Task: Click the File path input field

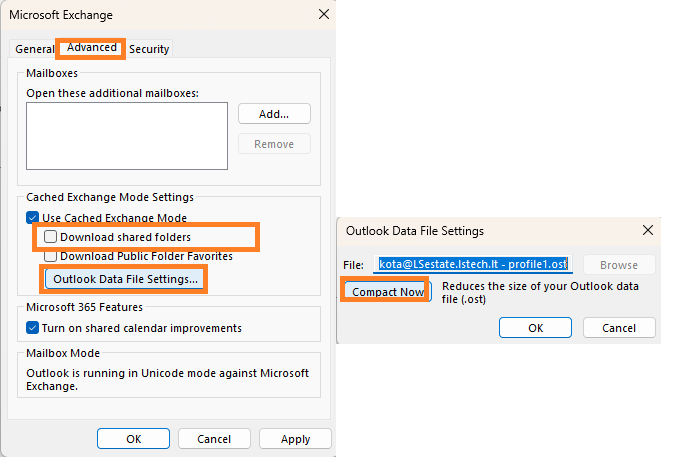Action: (x=473, y=264)
